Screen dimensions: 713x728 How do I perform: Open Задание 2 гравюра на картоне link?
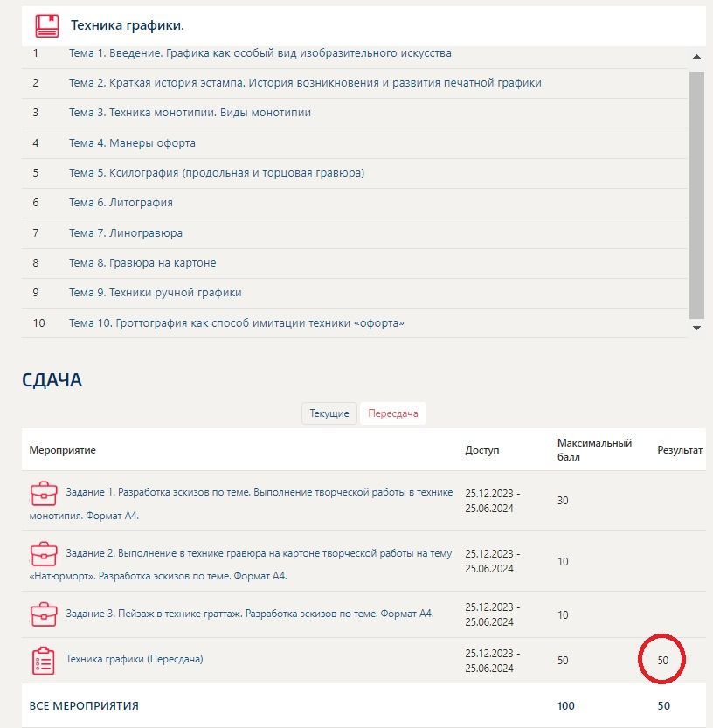[x=240, y=564]
